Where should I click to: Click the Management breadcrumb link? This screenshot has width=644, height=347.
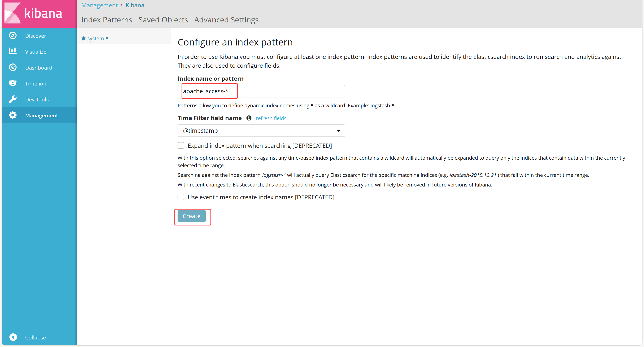coord(100,5)
